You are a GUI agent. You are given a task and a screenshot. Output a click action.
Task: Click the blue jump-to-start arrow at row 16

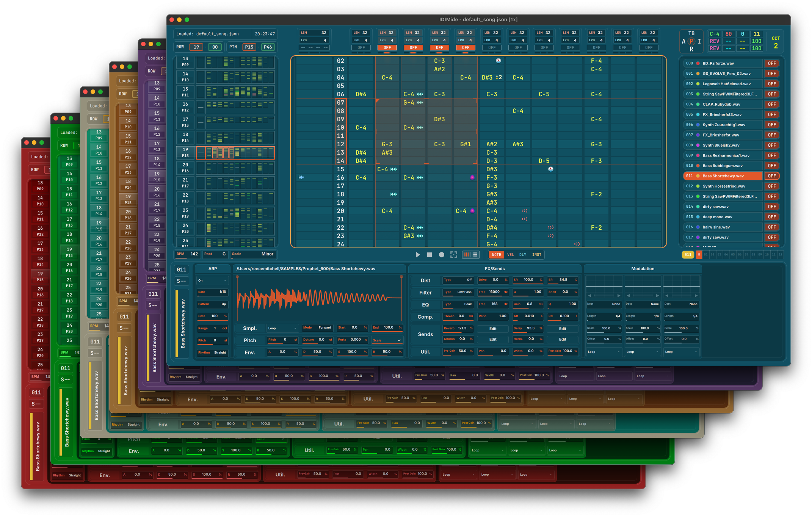pyautogui.click(x=301, y=177)
